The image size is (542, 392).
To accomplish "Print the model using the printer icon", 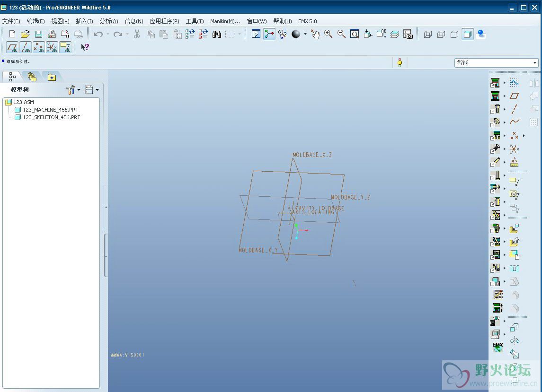I will [52, 34].
